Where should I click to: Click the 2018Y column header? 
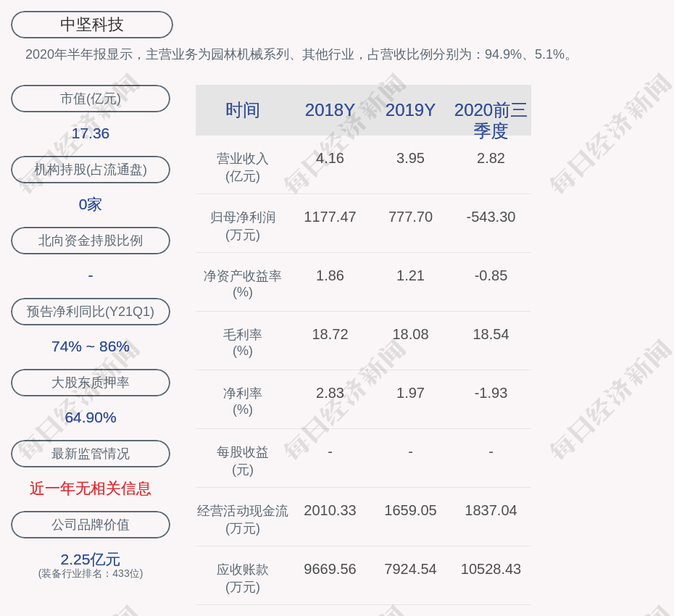click(330, 110)
